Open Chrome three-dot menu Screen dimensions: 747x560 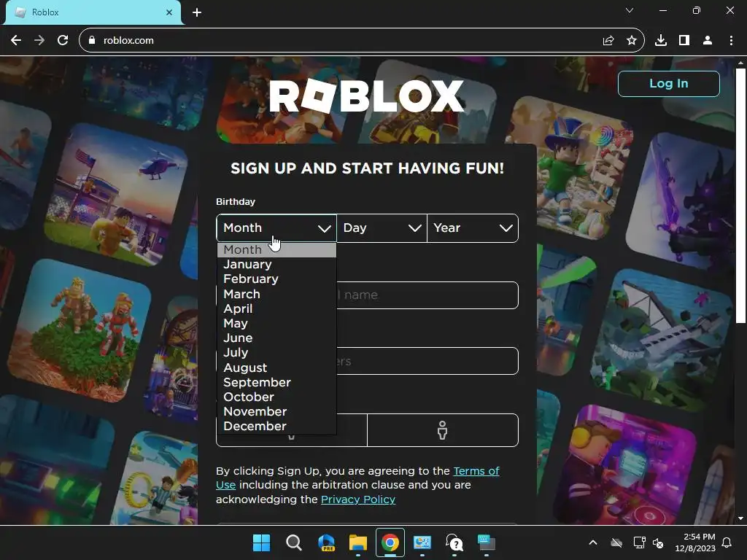pyautogui.click(x=731, y=41)
